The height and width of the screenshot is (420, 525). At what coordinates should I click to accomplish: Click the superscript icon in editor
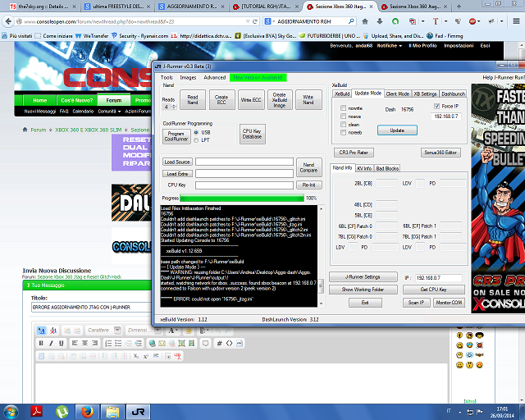point(146,356)
